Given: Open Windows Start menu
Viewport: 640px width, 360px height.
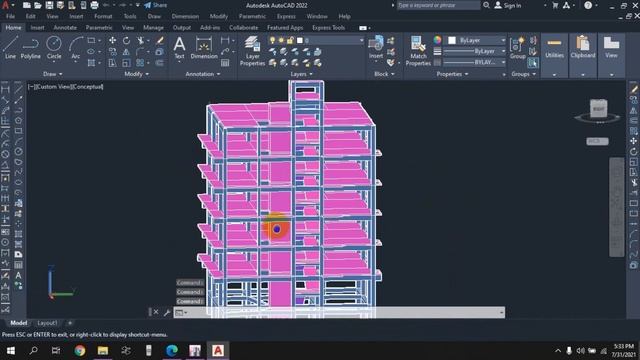Looking at the screenshot, I should coord(11,351).
